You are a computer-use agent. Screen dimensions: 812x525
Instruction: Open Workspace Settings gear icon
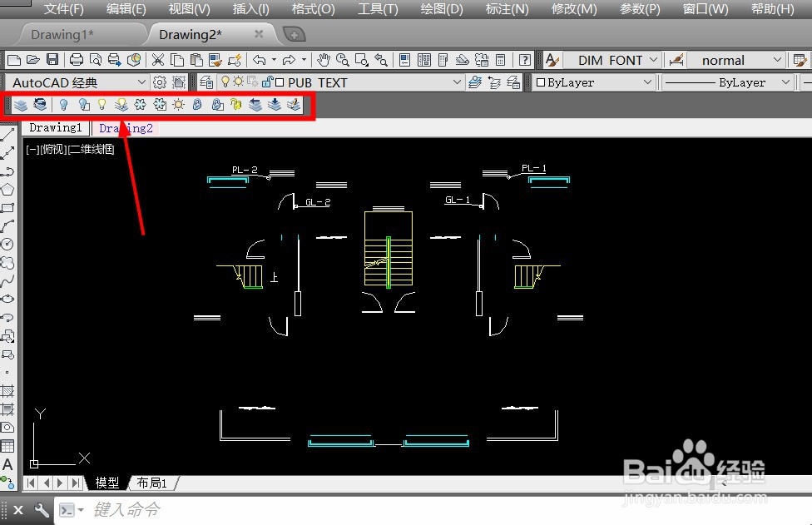pyautogui.click(x=160, y=82)
